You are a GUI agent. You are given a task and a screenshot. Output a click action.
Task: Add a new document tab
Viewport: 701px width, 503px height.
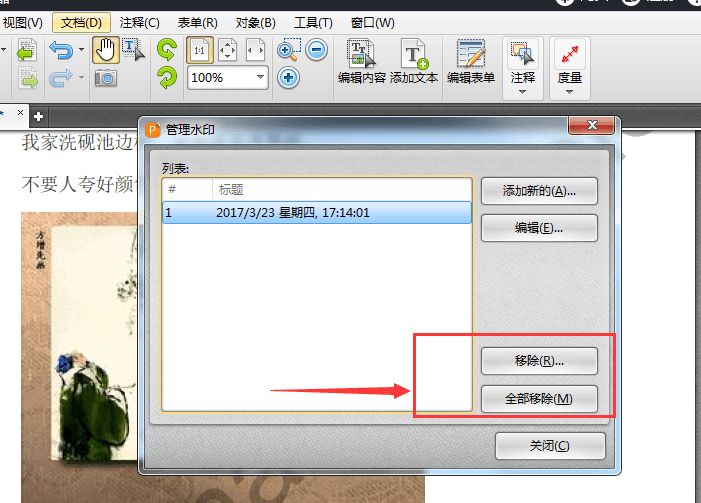pos(38,117)
